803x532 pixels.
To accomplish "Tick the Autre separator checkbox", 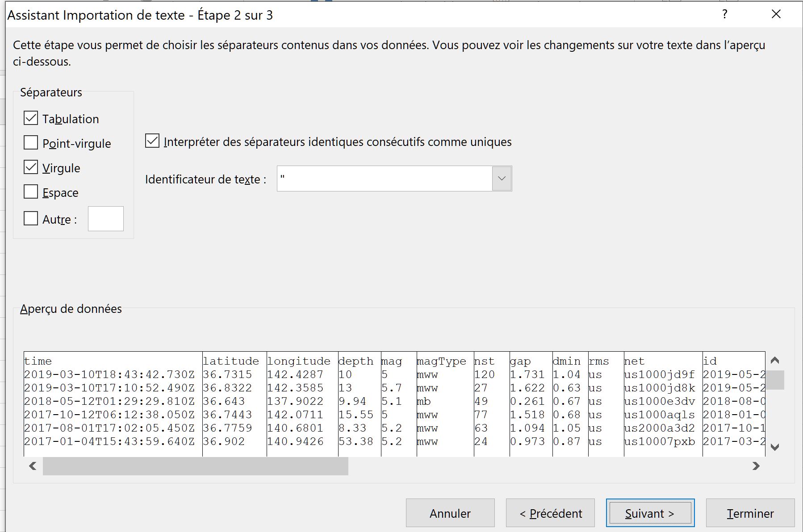I will point(31,219).
